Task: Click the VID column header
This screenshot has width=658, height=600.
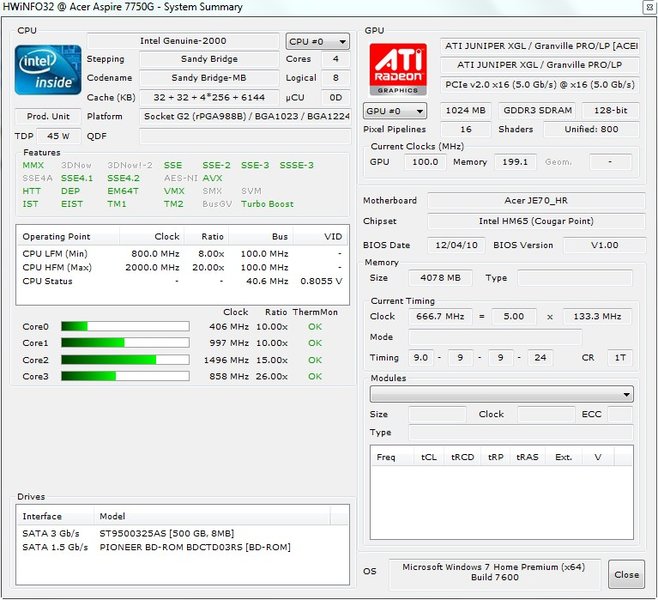Action: pos(321,237)
